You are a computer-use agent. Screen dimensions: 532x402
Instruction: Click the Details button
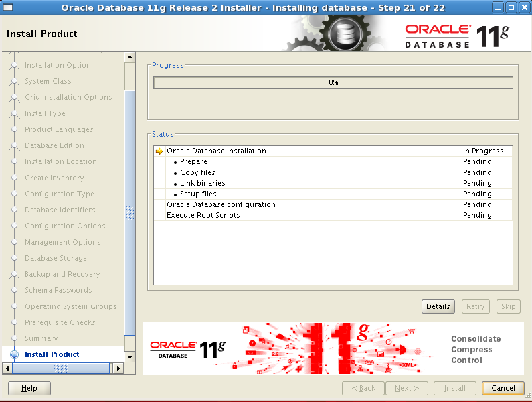click(438, 306)
